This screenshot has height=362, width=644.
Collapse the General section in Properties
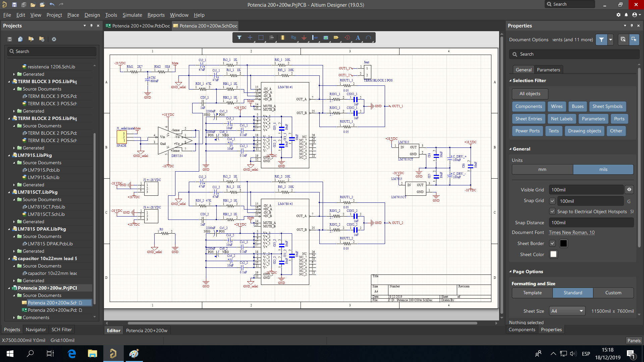pyautogui.click(x=511, y=149)
